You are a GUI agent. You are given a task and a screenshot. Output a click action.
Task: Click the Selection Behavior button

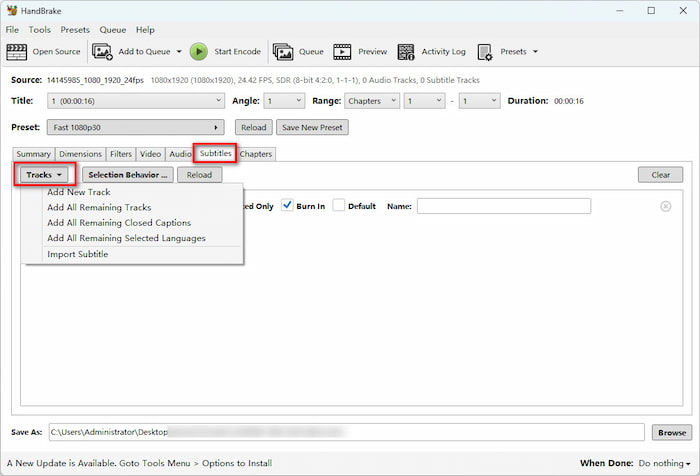pyautogui.click(x=128, y=175)
